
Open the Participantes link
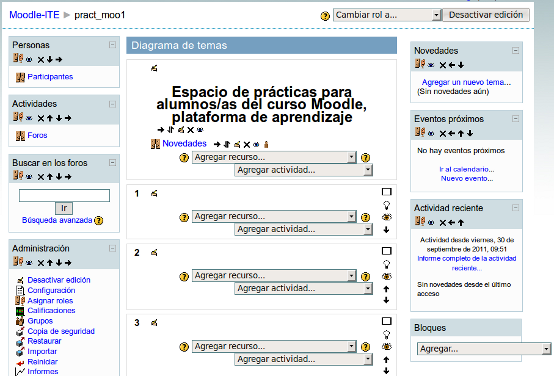(x=50, y=77)
